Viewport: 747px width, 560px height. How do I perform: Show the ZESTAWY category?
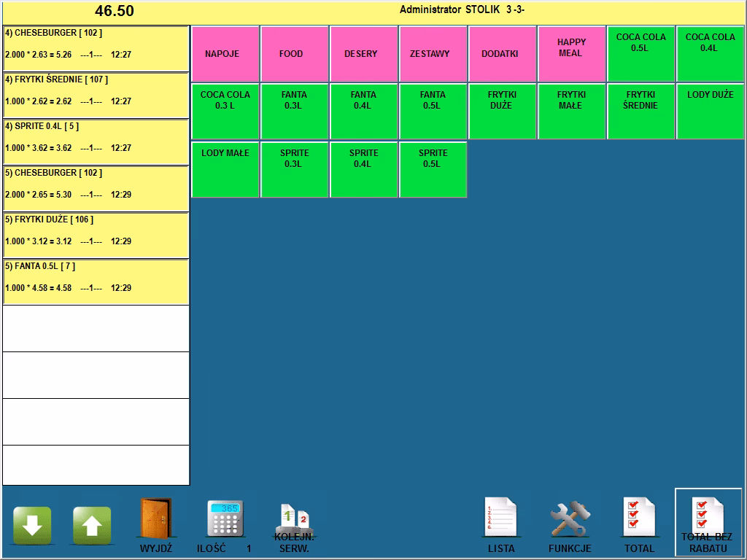[433, 54]
